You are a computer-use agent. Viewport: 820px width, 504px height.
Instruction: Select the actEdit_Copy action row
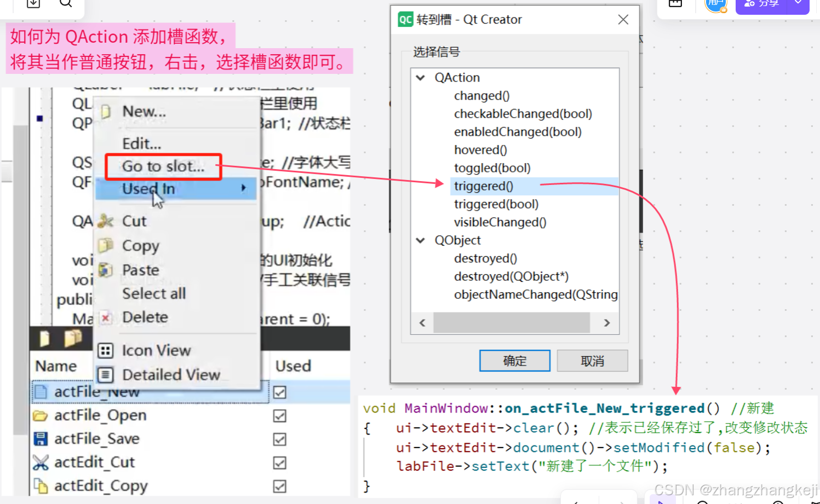pos(101,486)
